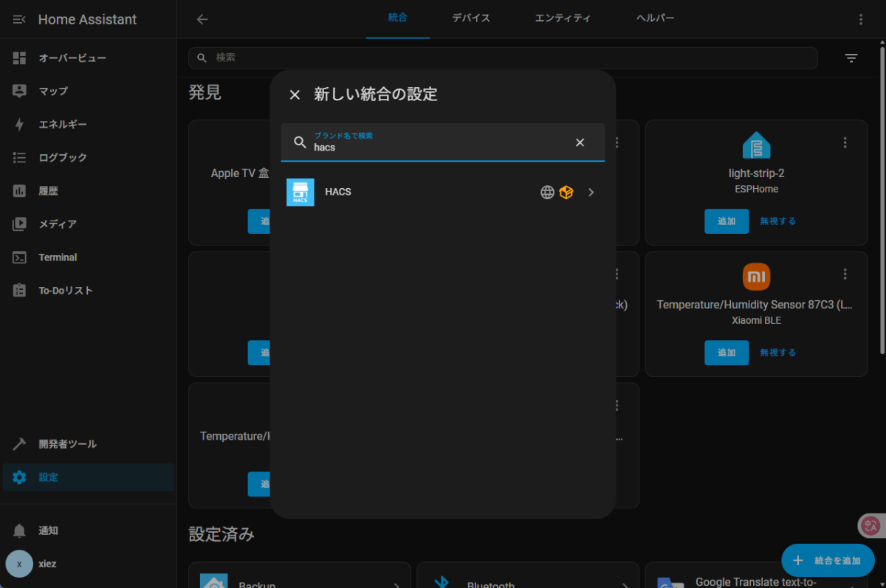Clear the hacs search text

tap(580, 142)
